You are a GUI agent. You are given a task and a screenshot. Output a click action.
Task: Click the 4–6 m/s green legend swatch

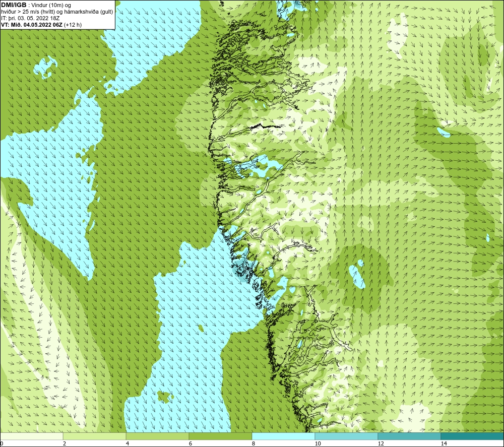[x=157, y=436]
